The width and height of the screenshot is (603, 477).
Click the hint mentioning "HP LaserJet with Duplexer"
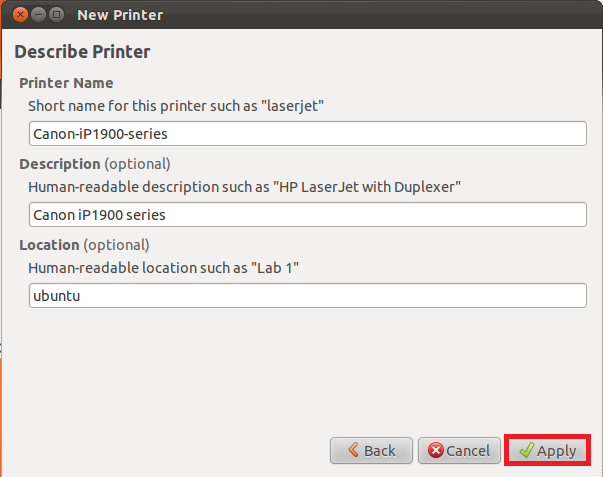(x=243, y=185)
